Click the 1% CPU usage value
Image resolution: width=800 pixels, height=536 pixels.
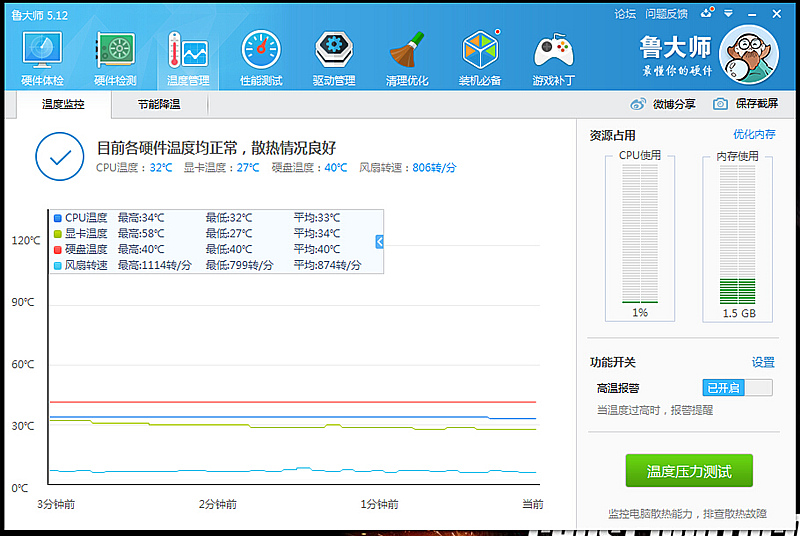click(x=640, y=313)
